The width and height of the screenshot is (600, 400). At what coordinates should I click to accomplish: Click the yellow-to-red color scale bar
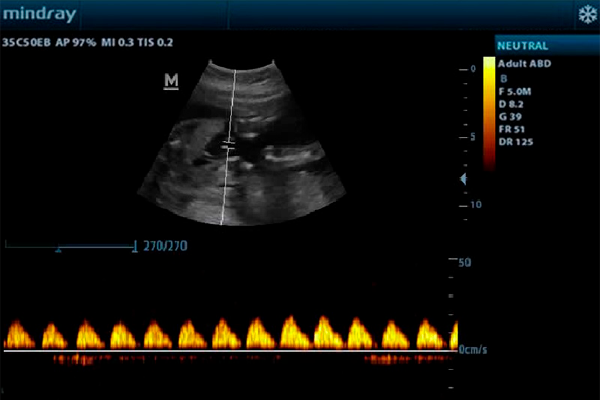point(488,110)
